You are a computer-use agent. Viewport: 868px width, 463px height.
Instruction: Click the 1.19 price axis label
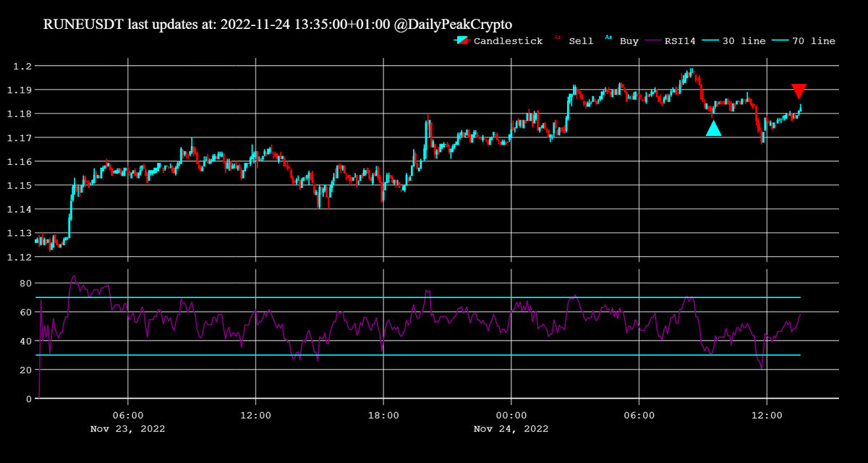[x=19, y=90]
